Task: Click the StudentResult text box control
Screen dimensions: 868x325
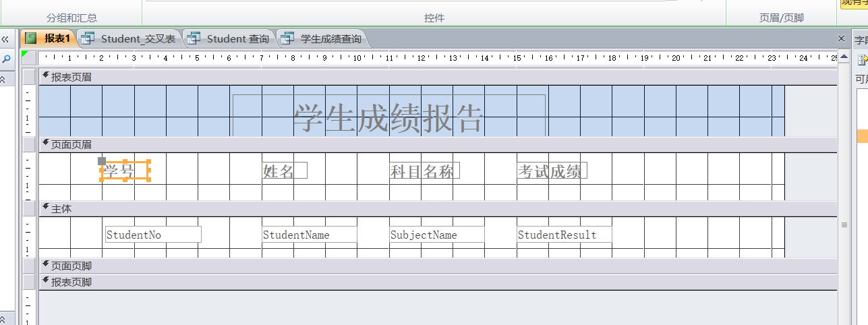Action: [x=564, y=235]
